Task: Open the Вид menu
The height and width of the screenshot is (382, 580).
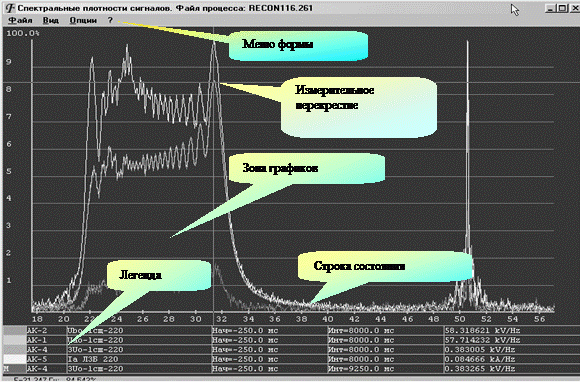Action: tap(51, 20)
